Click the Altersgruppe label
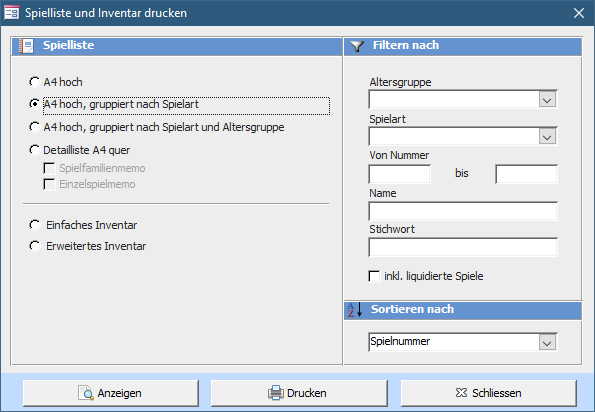595x412 pixels. [400, 82]
